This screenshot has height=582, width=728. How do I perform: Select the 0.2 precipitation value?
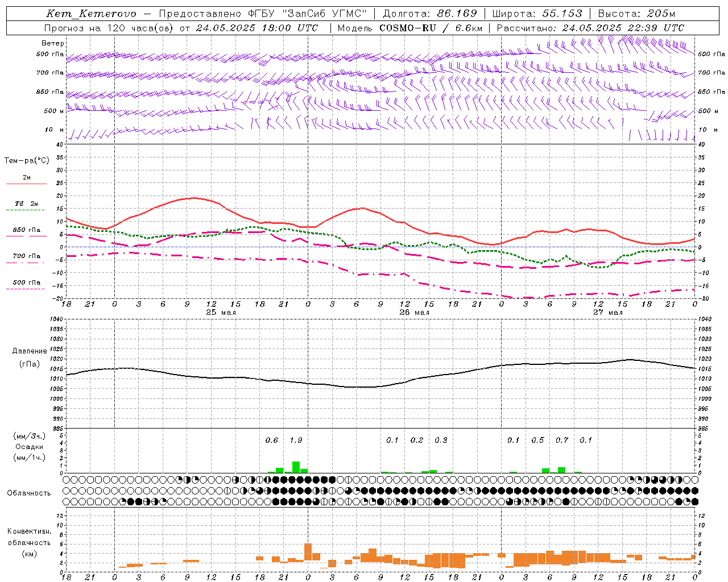[417, 440]
